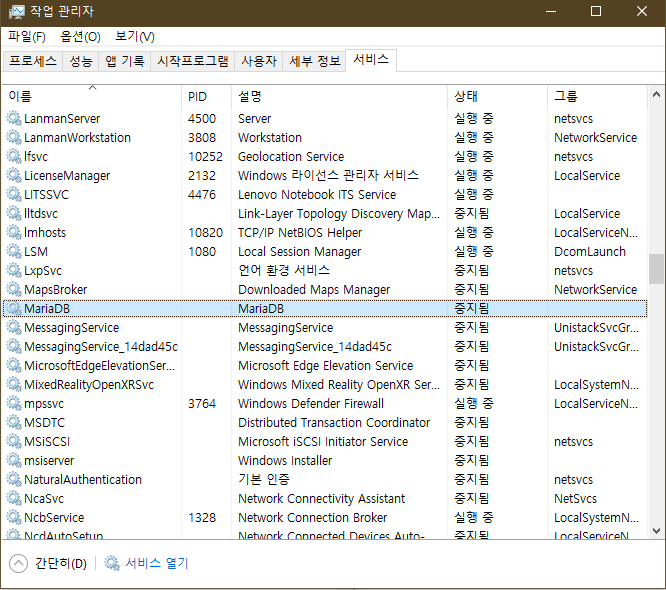Click PID 1328 in NcbService row

coord(202,517)
